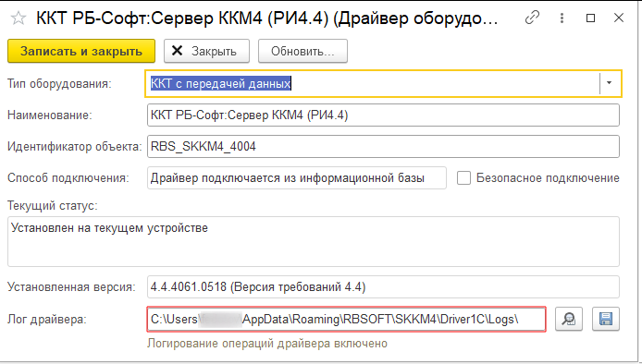Click the window title ККТ РБ-Софт text
Viewport: 642px width, 364px height.
[x=267, y=18]
